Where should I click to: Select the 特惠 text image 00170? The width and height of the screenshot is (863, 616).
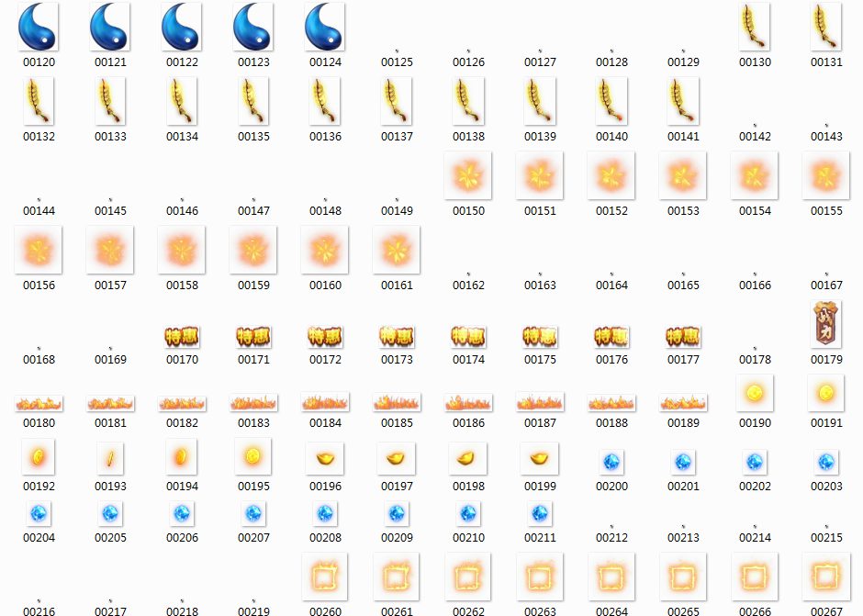182,336
